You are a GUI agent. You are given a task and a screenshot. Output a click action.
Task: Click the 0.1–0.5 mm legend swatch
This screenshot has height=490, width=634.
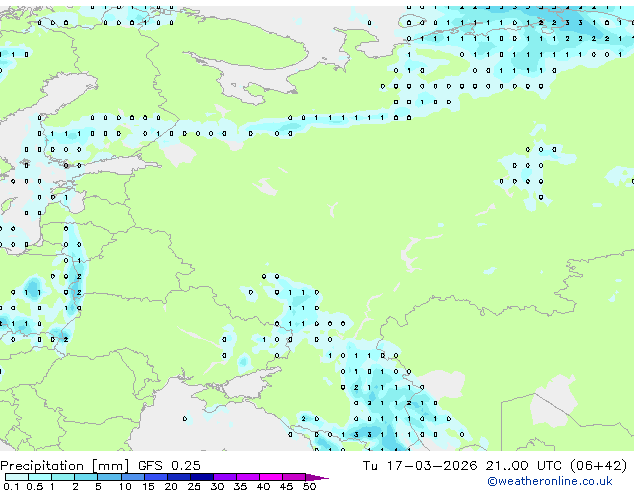pyautogui.click(x=17, y=477)
